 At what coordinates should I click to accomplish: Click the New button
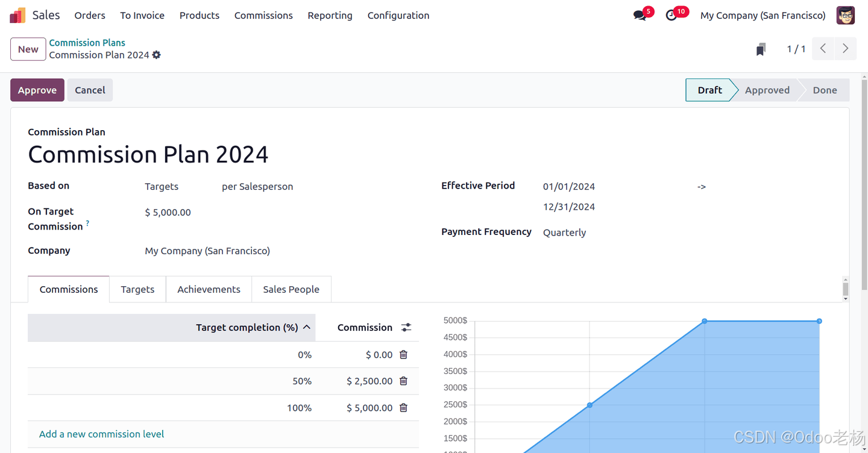tap(28, 49)
